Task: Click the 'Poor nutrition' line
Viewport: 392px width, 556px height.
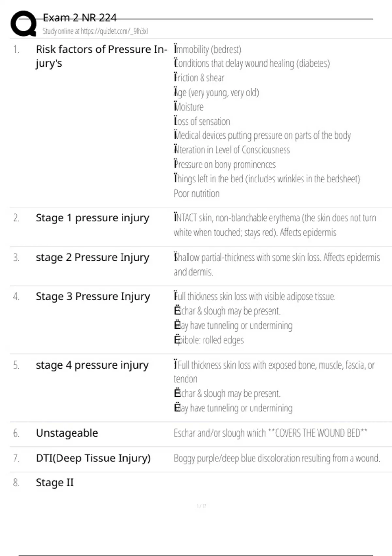Action: (x=196, y=193)
